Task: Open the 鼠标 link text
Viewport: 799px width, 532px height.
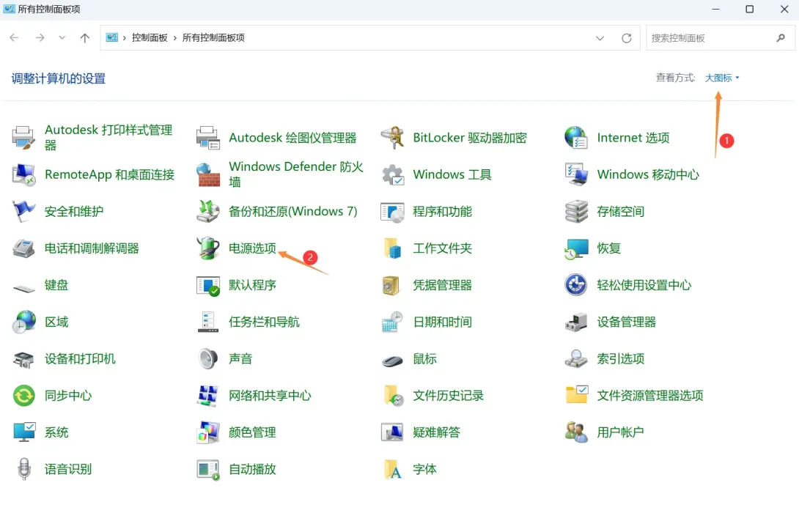Action: click(x=425, y=359)
